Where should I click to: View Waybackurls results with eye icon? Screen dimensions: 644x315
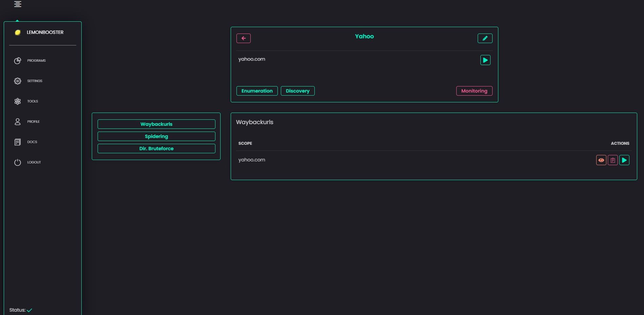(x=601, y=160)
